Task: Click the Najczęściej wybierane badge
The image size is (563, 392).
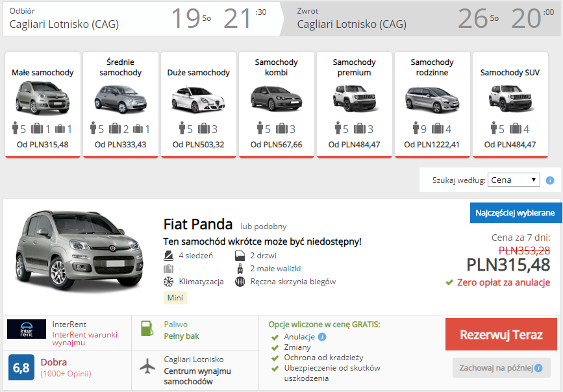Action: click(x=515, y=213)
